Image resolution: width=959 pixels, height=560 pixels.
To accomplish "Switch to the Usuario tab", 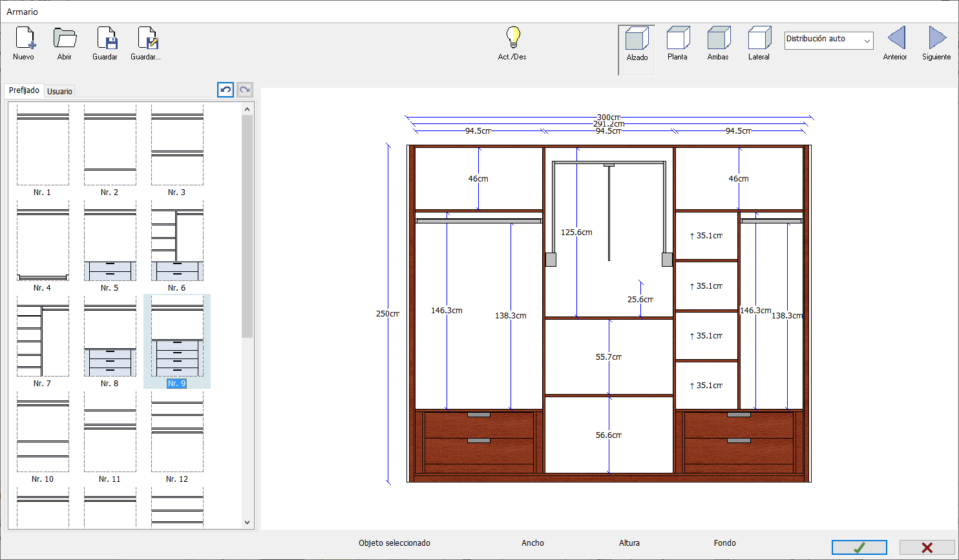I will coord(59,92).
